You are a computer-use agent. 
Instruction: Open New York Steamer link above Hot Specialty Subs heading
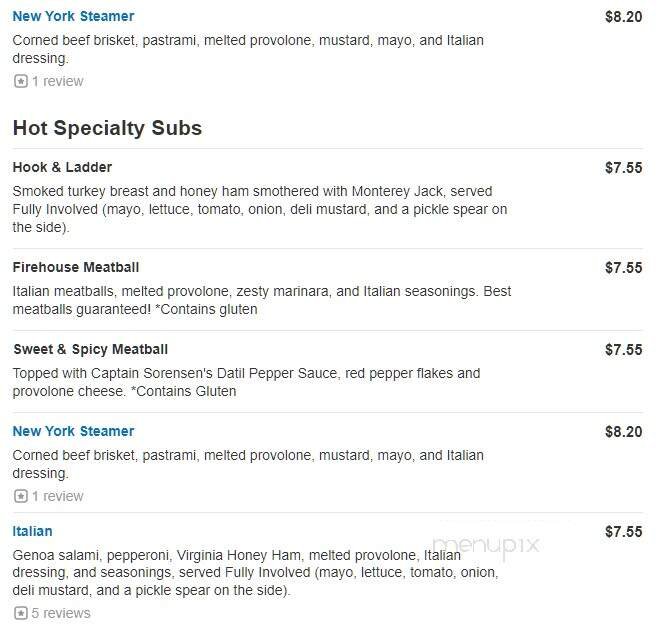pos(73,16)
